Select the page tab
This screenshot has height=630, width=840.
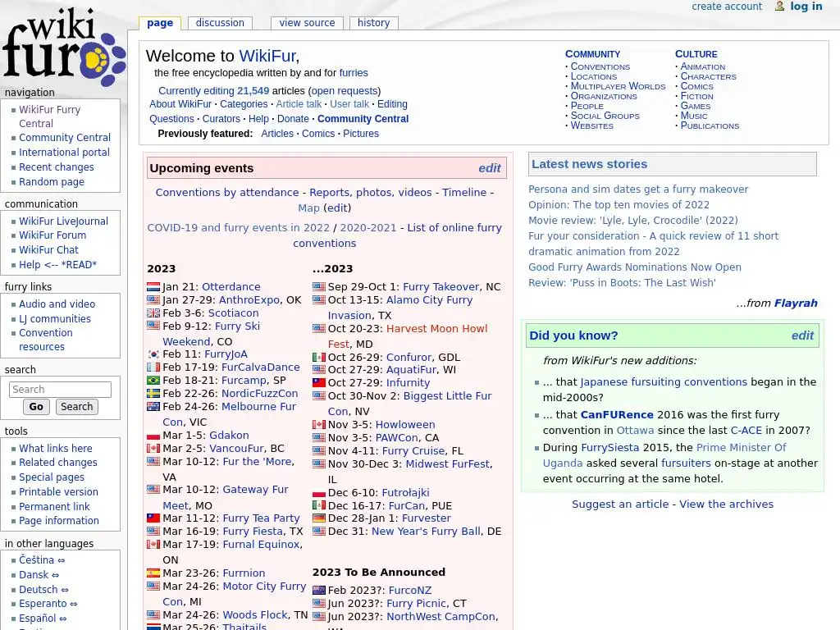coord(160,23)
